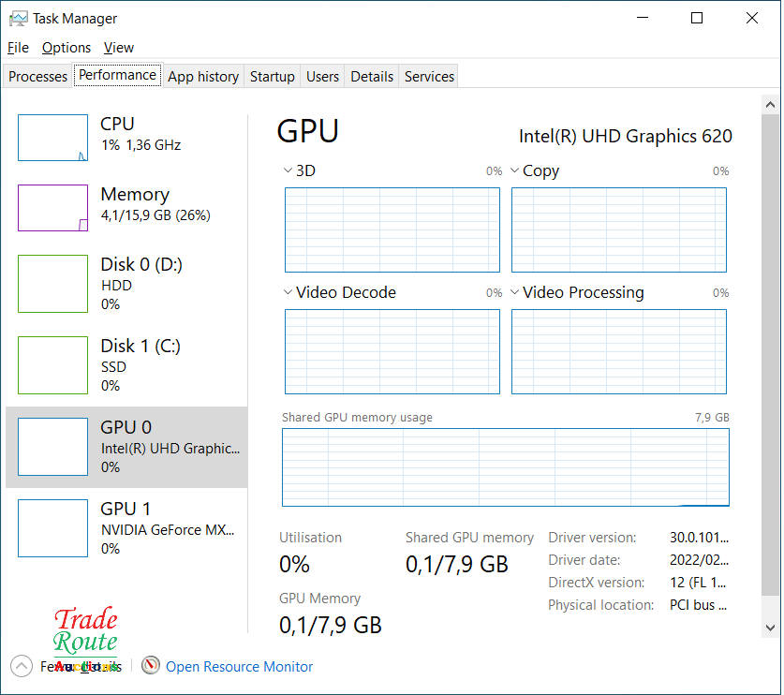Expand the Video Decode engine dropdown
Image resolution: width=784 pixels, height=695 pixels.
coord(288,292)
